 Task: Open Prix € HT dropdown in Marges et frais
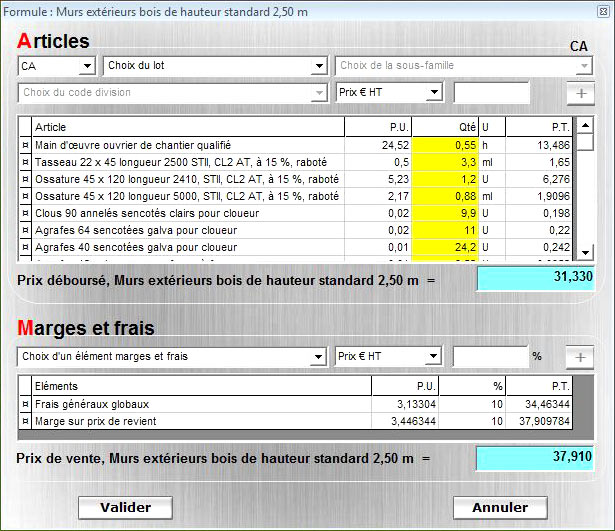click(433, 356)
